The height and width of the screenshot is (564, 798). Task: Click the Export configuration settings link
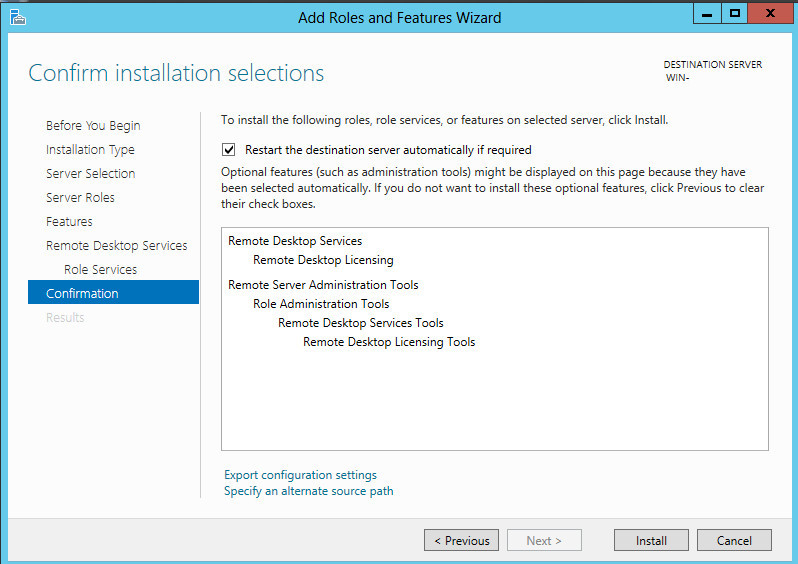tap(300, 475)
